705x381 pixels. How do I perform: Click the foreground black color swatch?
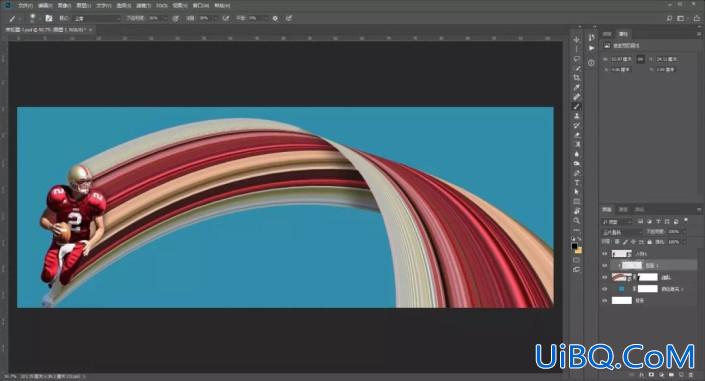(575, 246)
